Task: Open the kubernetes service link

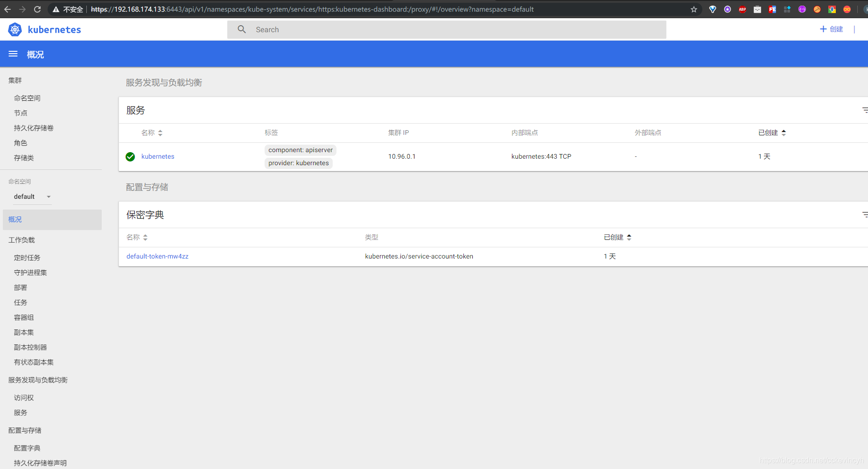Action: tap(158, 156)
